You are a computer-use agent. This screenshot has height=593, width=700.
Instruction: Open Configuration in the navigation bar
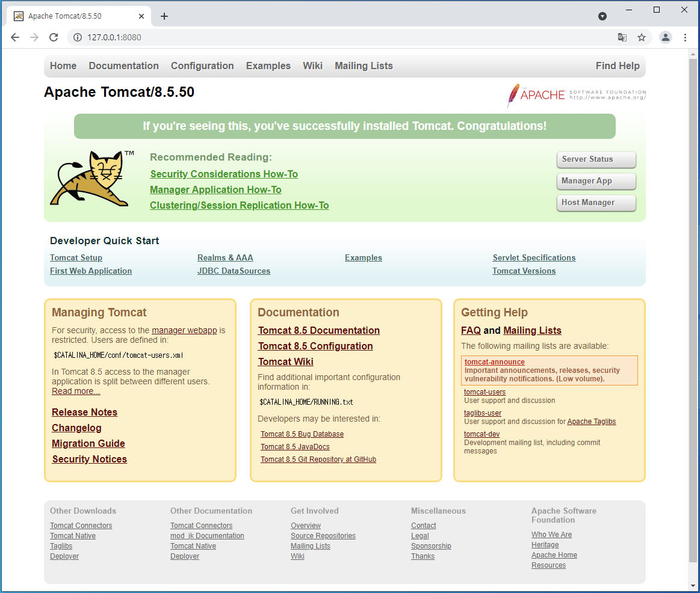pos(202,66)
